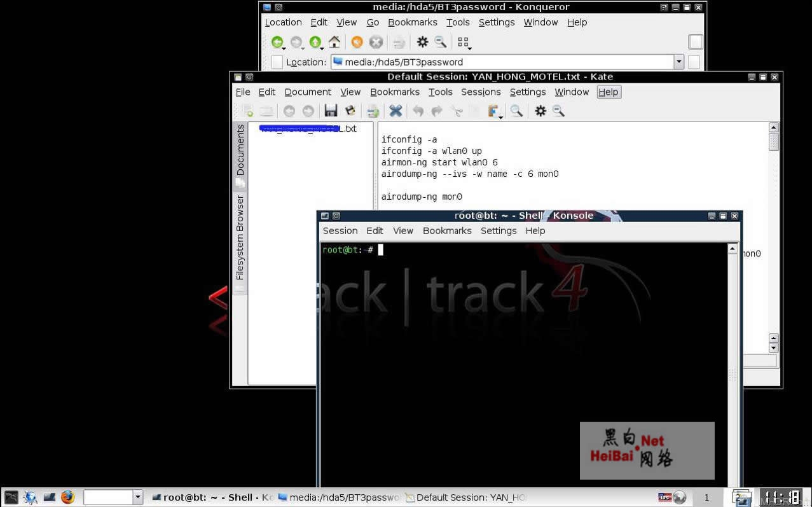Click the Cut scissors icon in Kate
Screen dimensions: 812x507
pyautogui.click(x=456, y=111)
